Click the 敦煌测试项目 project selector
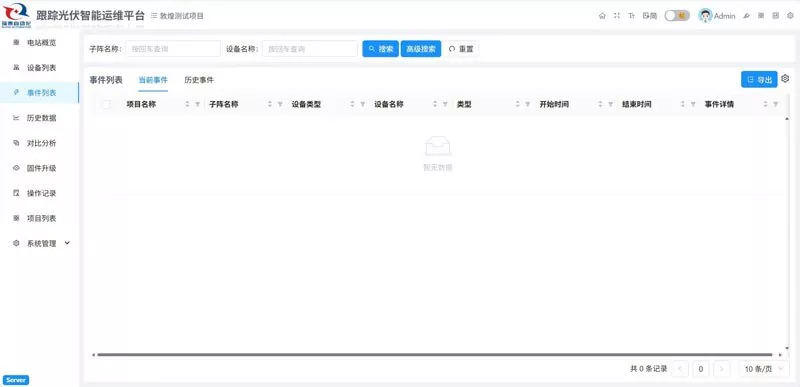 coord(178,16)
